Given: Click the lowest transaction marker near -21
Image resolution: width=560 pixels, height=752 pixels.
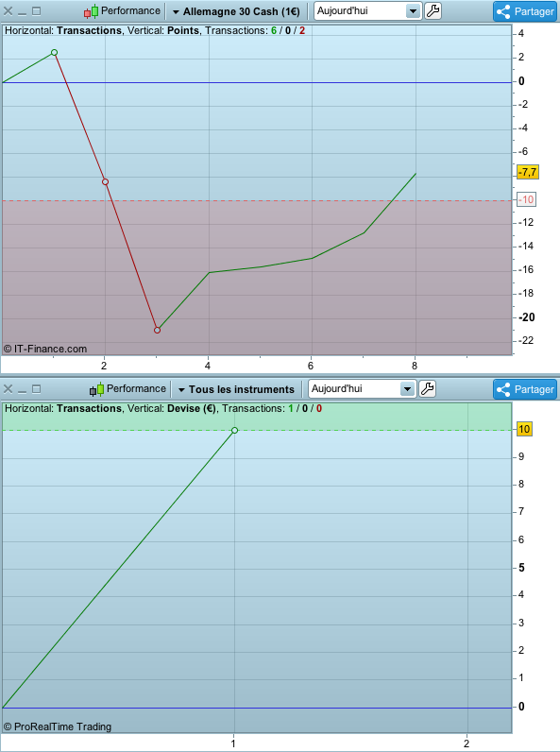Looking at the screenshot, I should click(158, 330).
